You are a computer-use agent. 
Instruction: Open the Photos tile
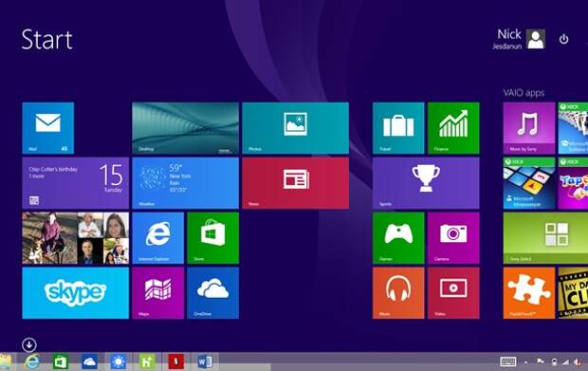(296, 128)
